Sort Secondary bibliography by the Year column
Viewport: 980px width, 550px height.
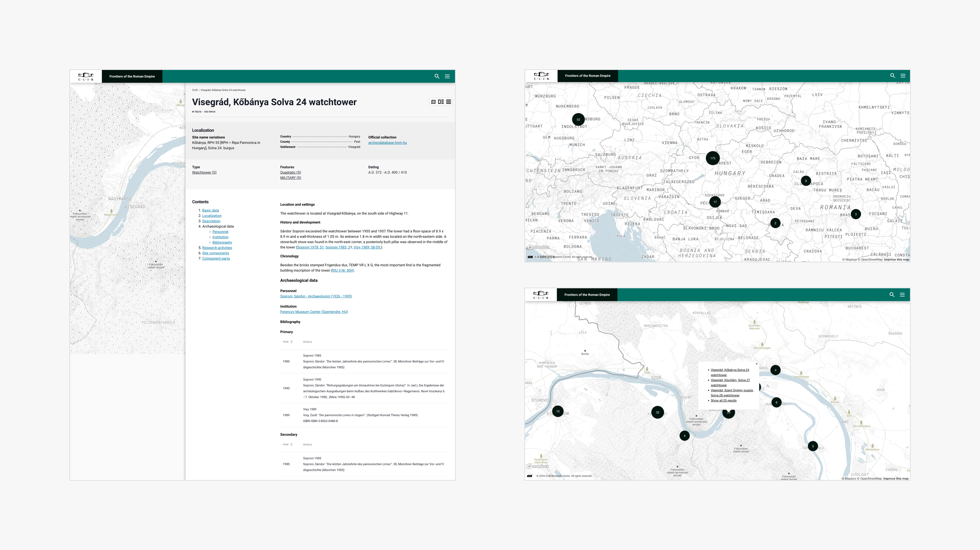click(x=288, y=445)
